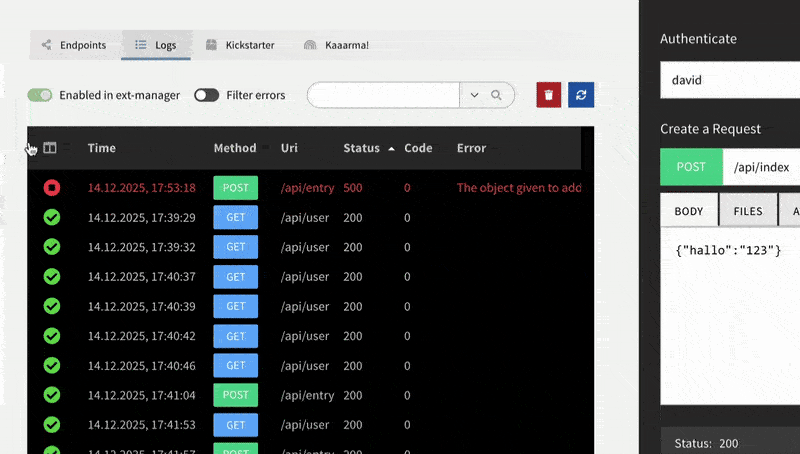Sort by Method column header
800x454 pixels.
coord(235,148)
